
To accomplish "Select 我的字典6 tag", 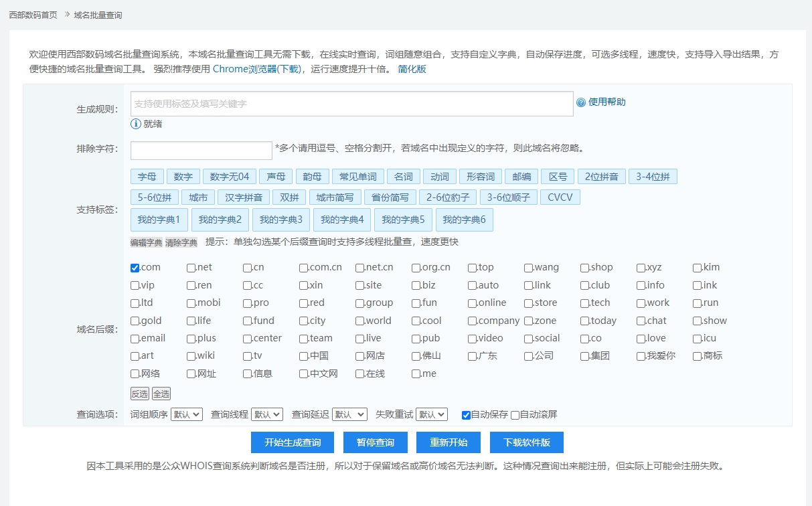I will pyautogui.click(x=465, y=220).
